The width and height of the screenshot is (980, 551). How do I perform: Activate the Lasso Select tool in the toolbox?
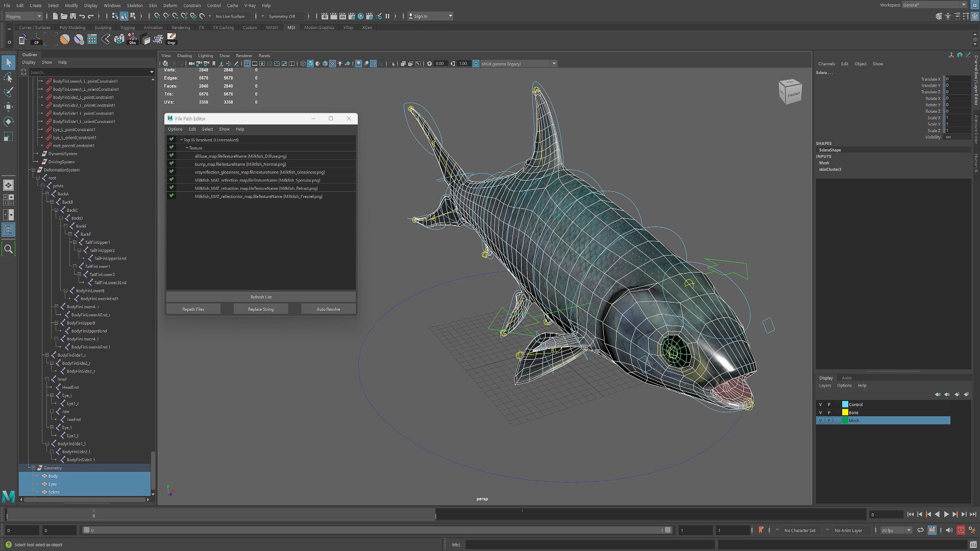[x=9, y=78]
